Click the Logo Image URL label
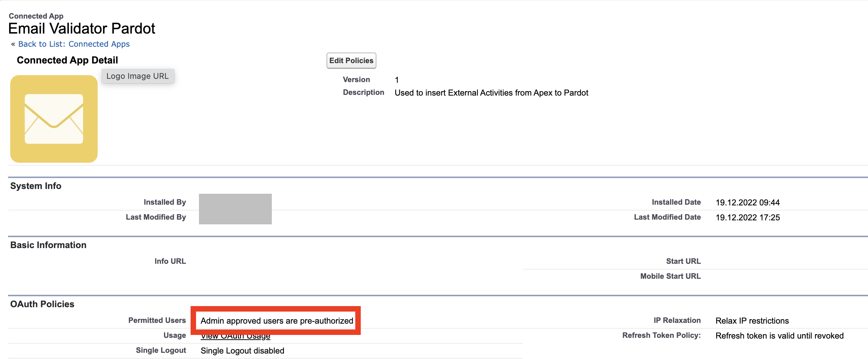The height and width of the screenshot is (359, 868). 137,76
